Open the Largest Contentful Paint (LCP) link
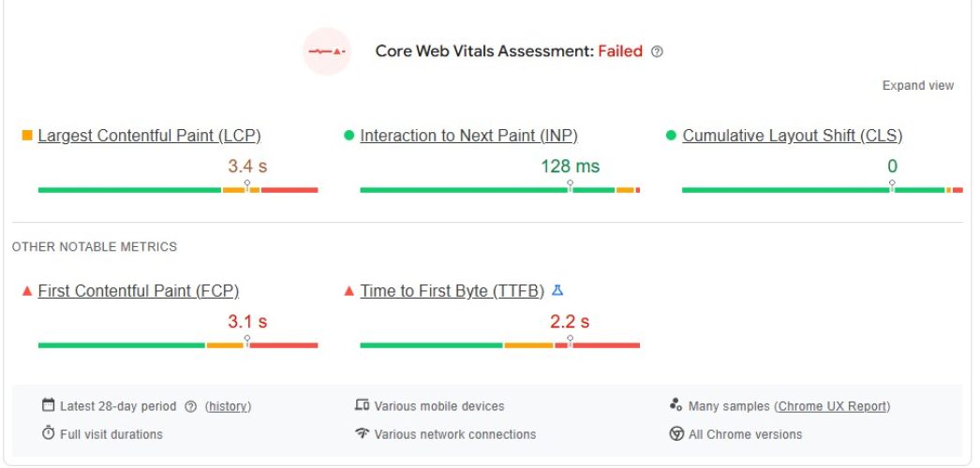The height and width of the screenshot is (468, 980). (x=149, y=136)
